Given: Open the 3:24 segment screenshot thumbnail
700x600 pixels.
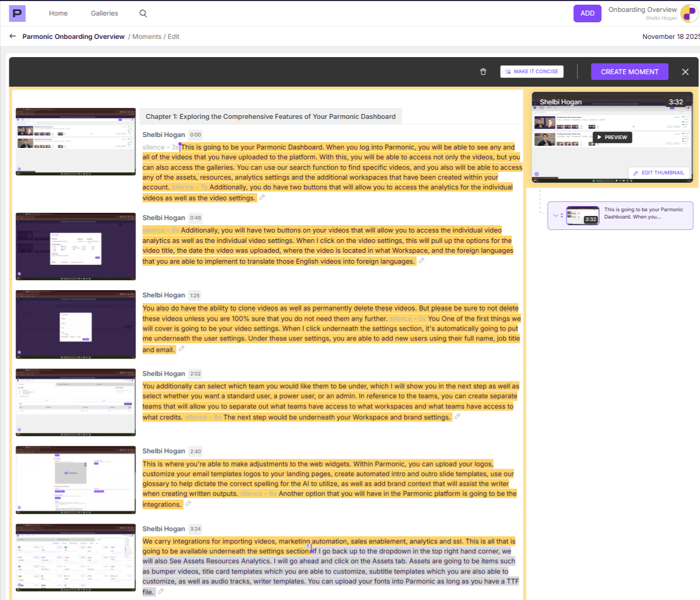Looking at the screenshot, I should point(76,558).
